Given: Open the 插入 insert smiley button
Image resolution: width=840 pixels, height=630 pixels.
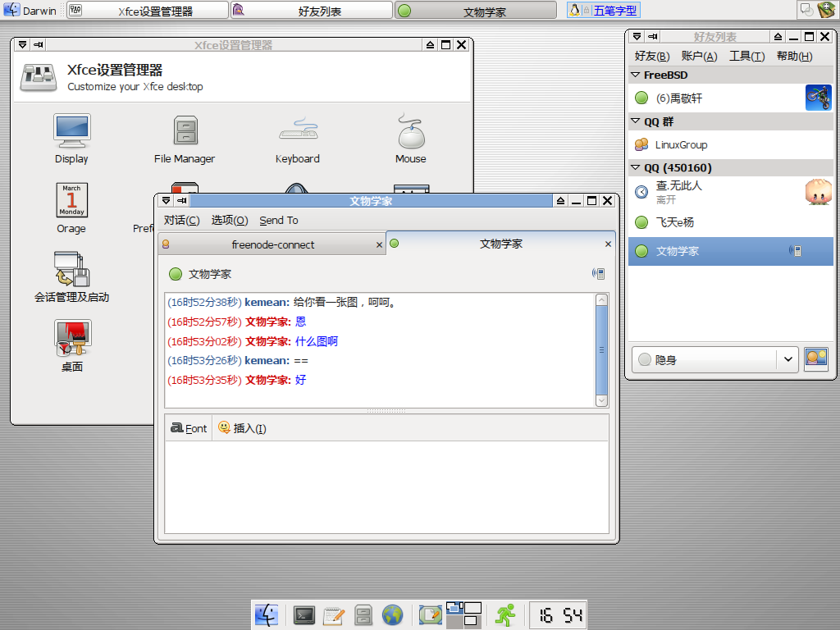Looking at the screenshot, I should pos(242,428).
